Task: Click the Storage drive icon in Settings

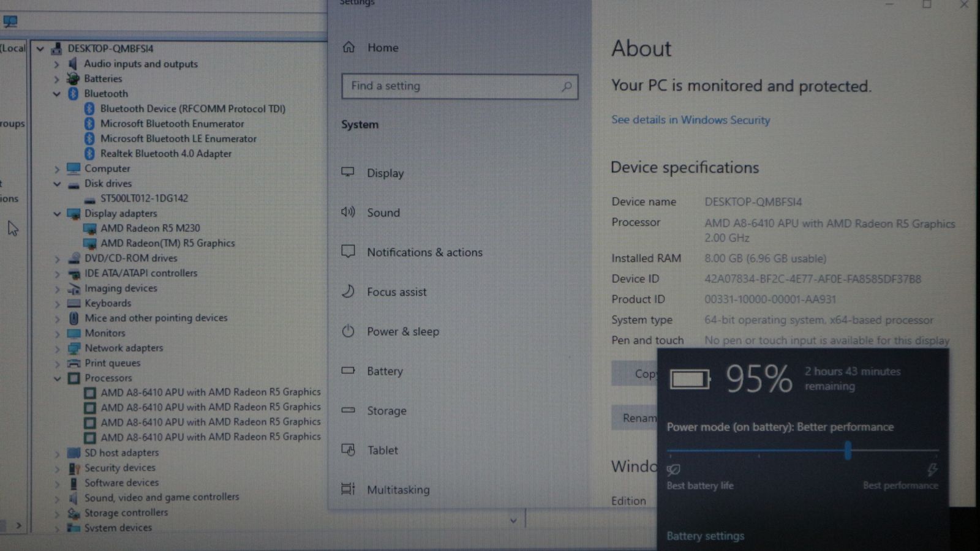Action: tap(348, 410)
